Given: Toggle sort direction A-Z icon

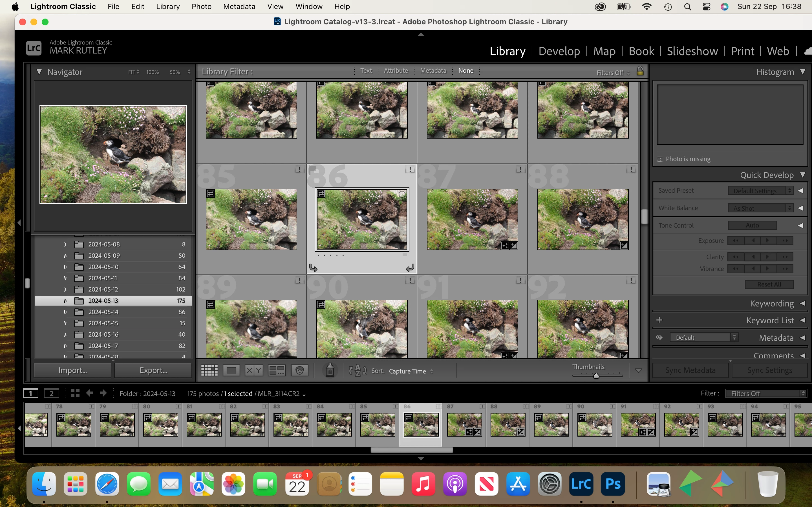Looking at the screenshot, I should pos(357,370).
